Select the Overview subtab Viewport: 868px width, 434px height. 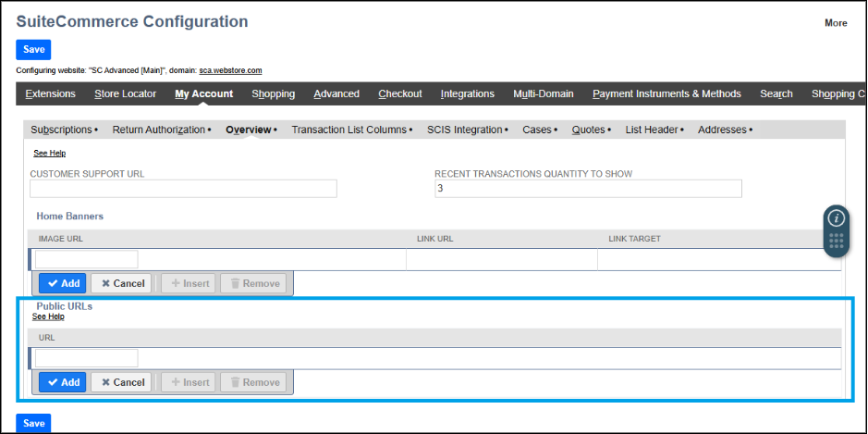pyautogui.click(x=249, y=130)
